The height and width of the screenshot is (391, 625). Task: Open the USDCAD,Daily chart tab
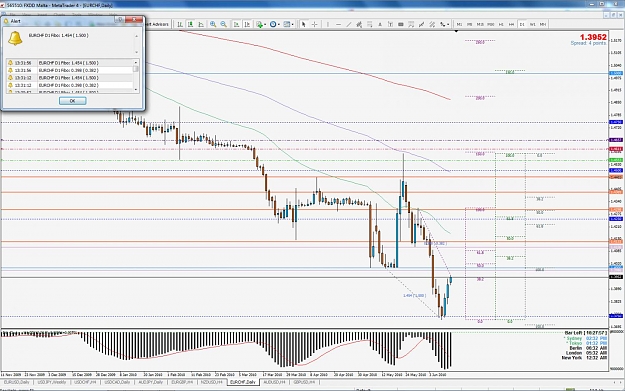click(117, 382)
